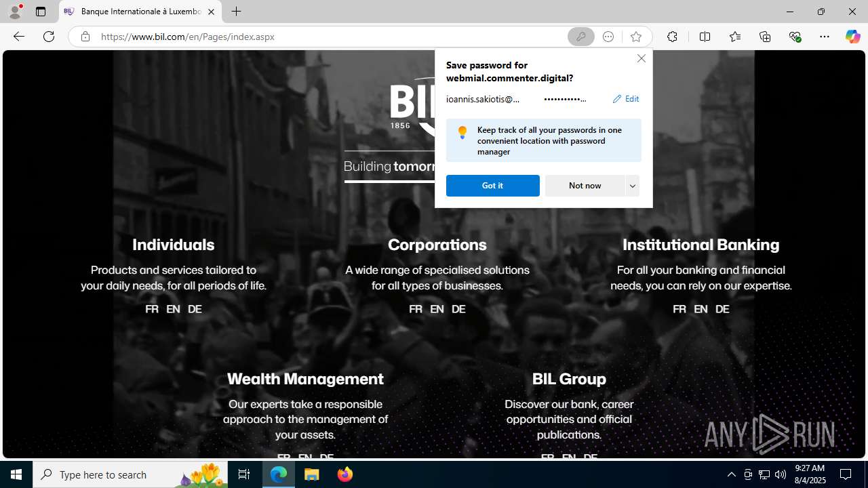868x488 pixels.
Task: Open Copilot sidebar
Action: pos(852,37)
